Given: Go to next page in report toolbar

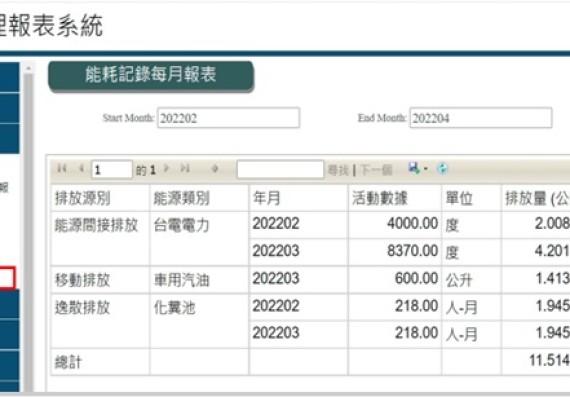Looking at the screenshot, I should point(166,168).
